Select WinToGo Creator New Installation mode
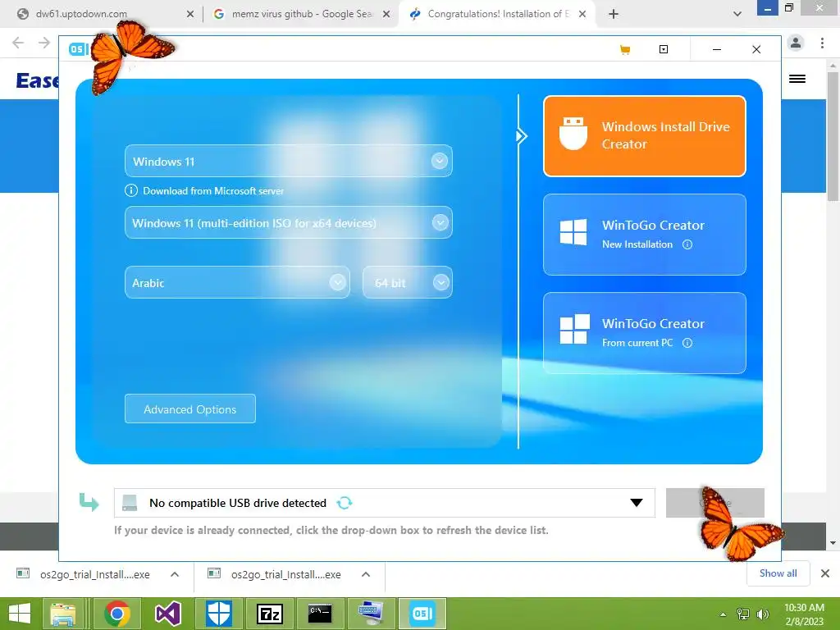The width and height of the screenshot is (840, 630). coord(645,235)
